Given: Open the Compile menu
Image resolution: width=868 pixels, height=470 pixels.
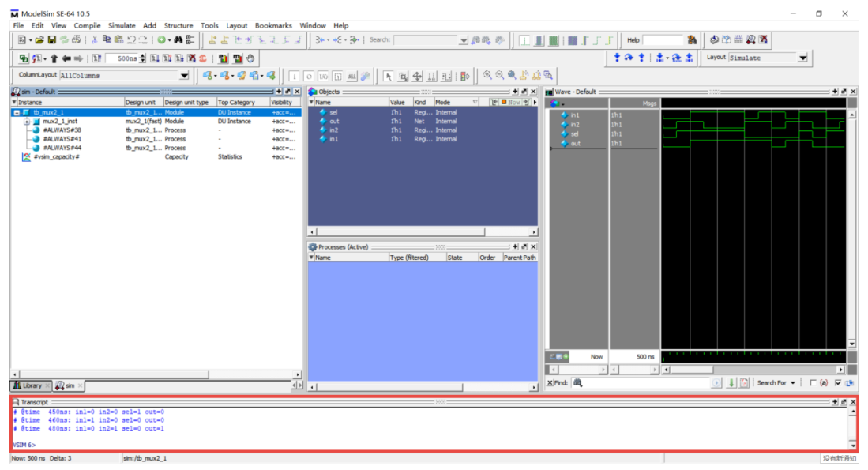Looking at the screenshot, I should pos(87,25).
